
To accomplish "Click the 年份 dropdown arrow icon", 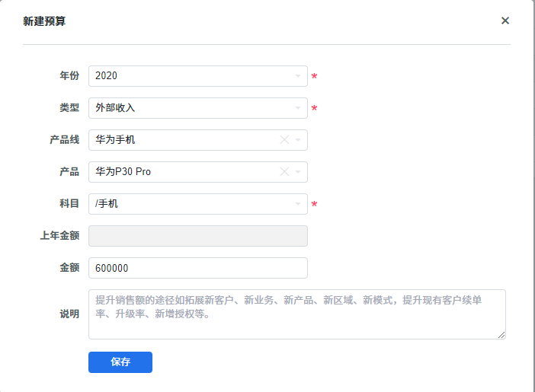I will pos(299,76).
